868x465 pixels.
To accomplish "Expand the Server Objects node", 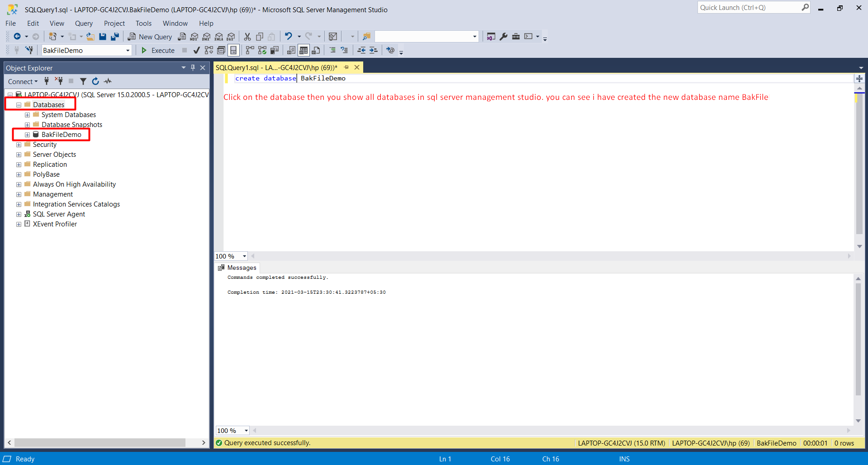I will 19,155.
